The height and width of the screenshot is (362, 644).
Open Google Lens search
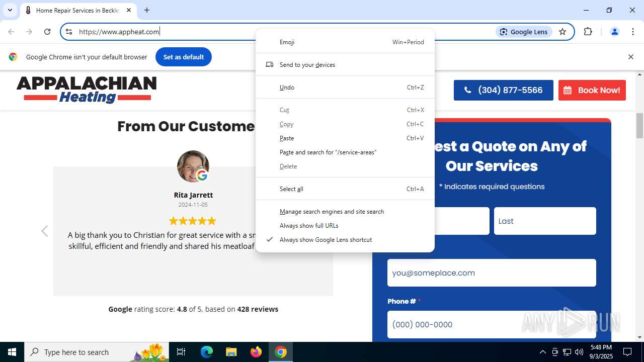[524, 32]
